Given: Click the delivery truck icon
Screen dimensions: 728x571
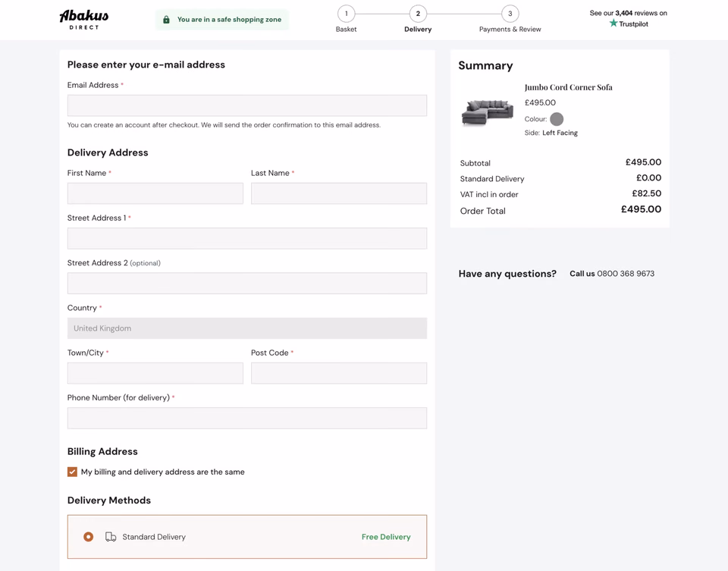Looking at the screenshot, I should pos(111,537).
